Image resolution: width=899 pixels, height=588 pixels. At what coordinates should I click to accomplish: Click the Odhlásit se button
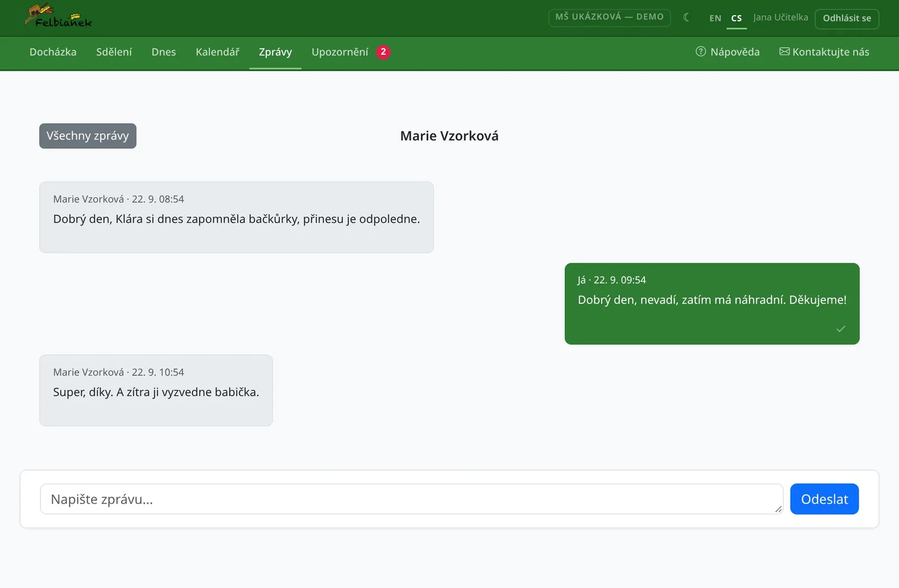click(847, 19)
